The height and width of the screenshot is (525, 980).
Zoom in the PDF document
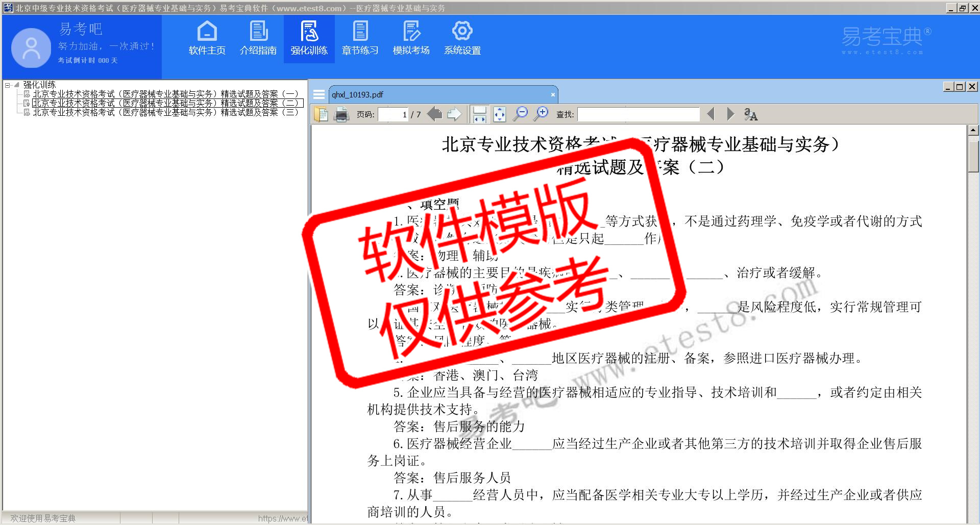[541, 114]
